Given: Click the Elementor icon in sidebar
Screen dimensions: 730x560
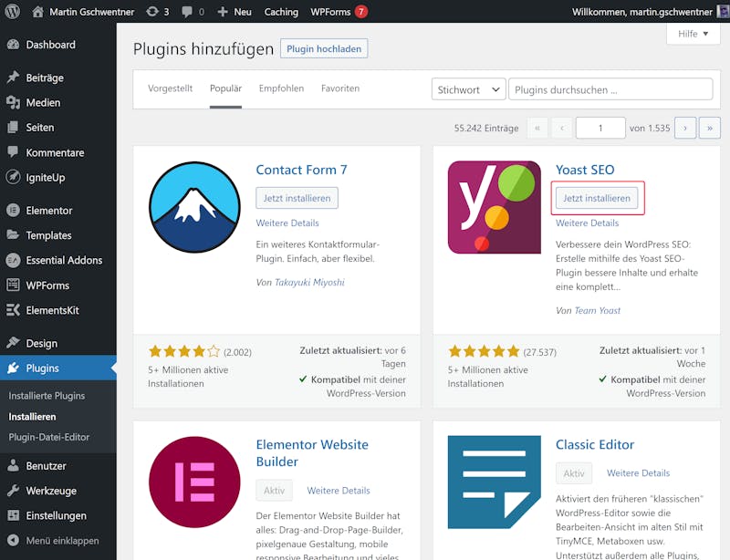Looking at the screenshot, I should [13, 211].
